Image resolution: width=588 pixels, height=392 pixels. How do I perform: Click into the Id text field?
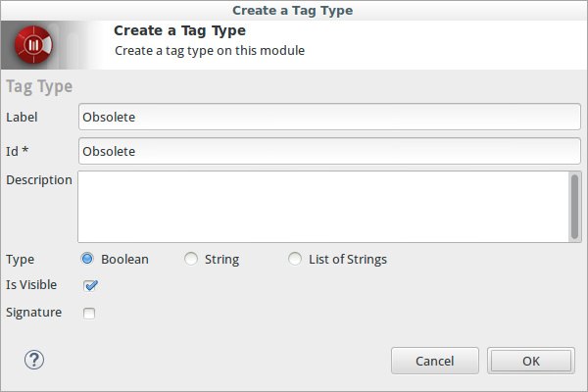(x=329, y=152)
